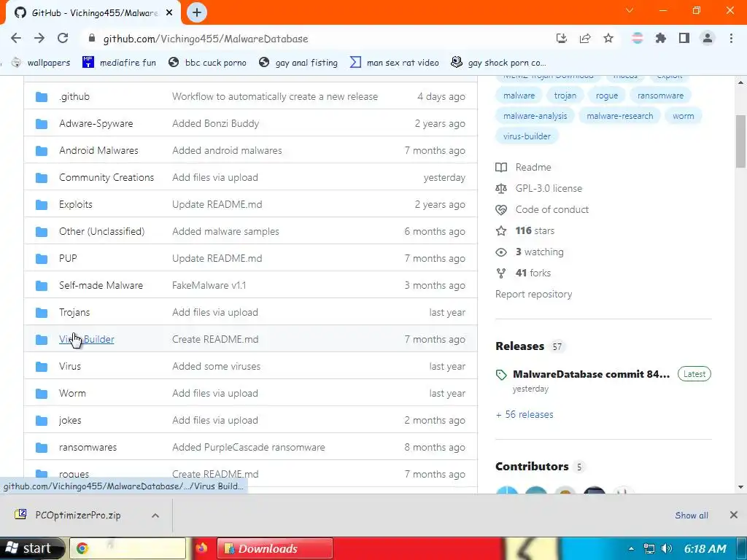Open the Community Creations folder
The width and height of the screenshot is (747, 560).
click(107, 178)
